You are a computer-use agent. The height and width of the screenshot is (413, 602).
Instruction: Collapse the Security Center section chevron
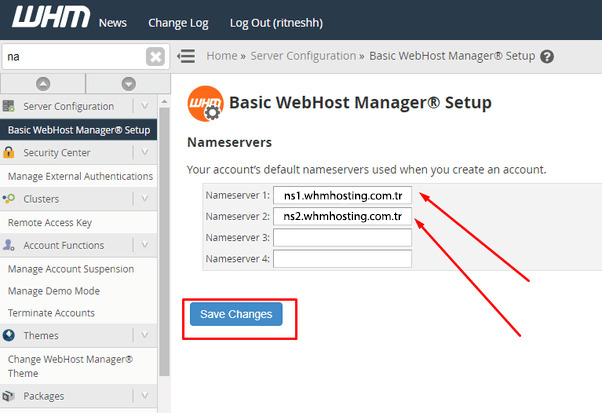point(145,152)
